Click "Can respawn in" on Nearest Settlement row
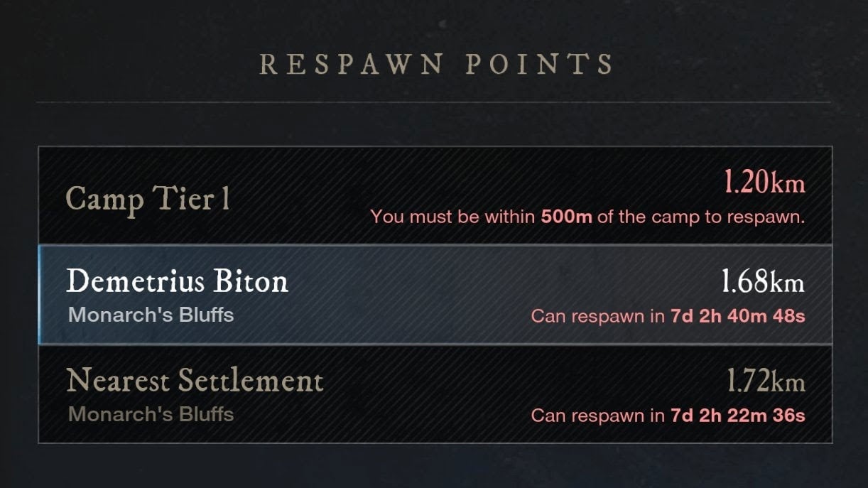Image resolution: width=868 pixels, height=488 pixels. click(597, 416)
